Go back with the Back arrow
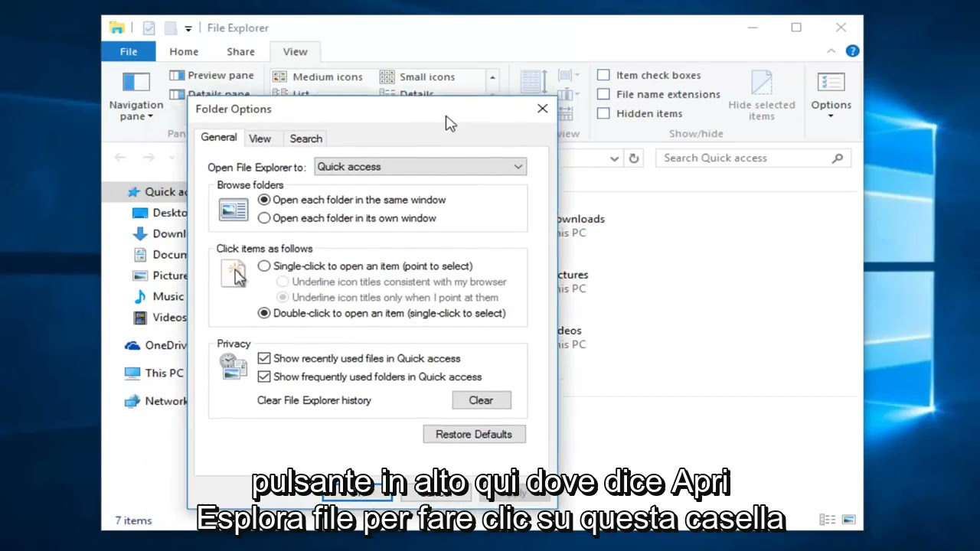 pos(120,158)
